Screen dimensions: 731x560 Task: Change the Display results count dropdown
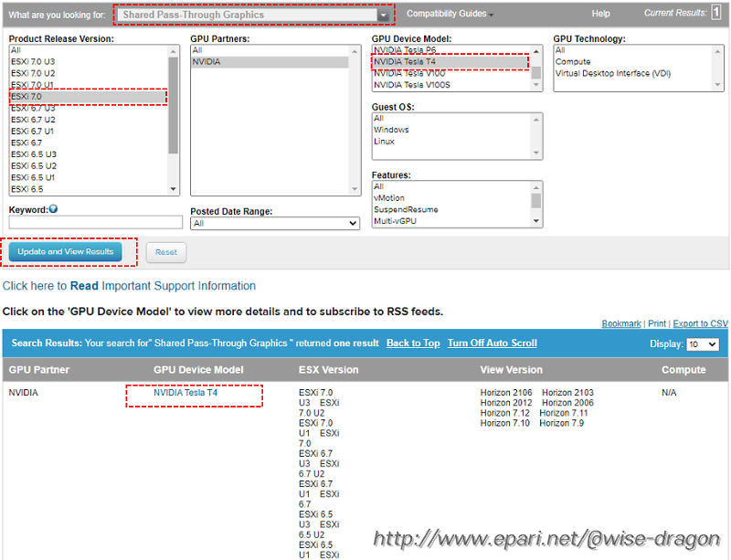click(x=703, y=344)
